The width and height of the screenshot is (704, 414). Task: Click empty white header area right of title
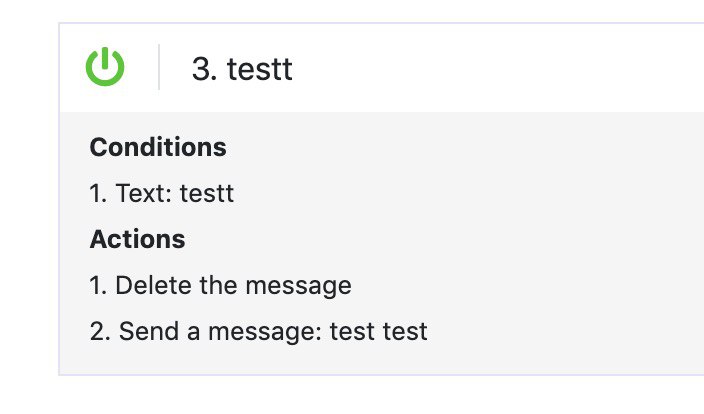(x=494, y=68)
